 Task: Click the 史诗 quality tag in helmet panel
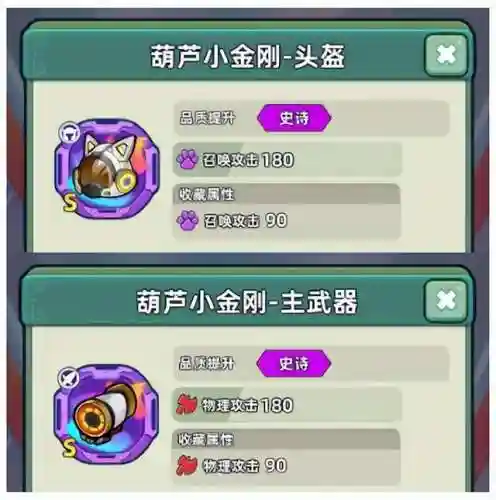294,118
